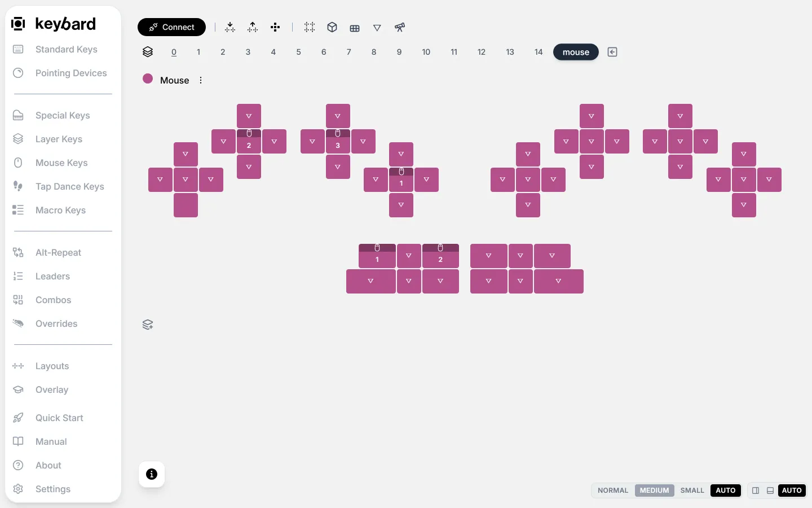Click the pink Mouse layer color swatch
The height and width of the screenshot is (508, 812).
click(148, 78)
